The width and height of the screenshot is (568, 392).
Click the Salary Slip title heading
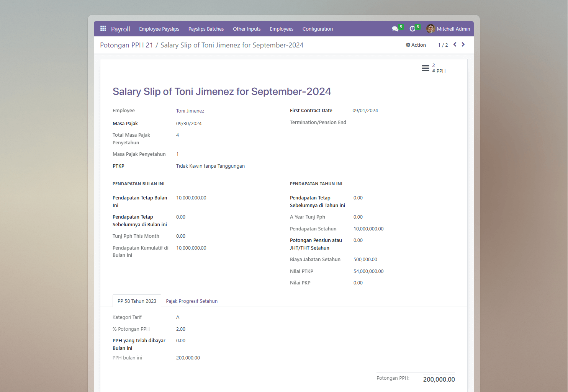[222, 91]
